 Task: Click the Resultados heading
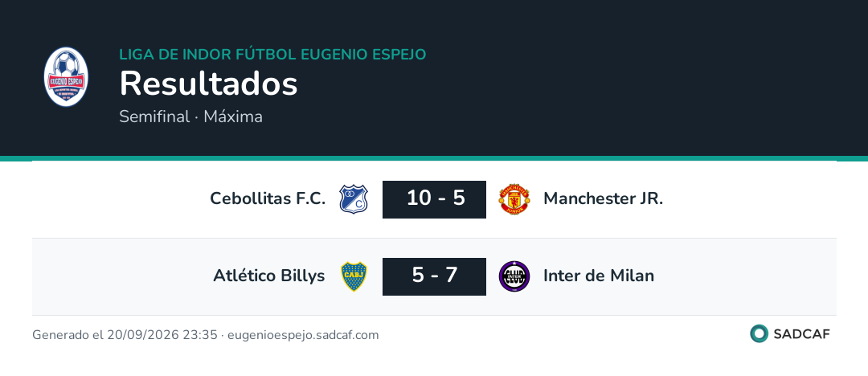tap(209, 84)
